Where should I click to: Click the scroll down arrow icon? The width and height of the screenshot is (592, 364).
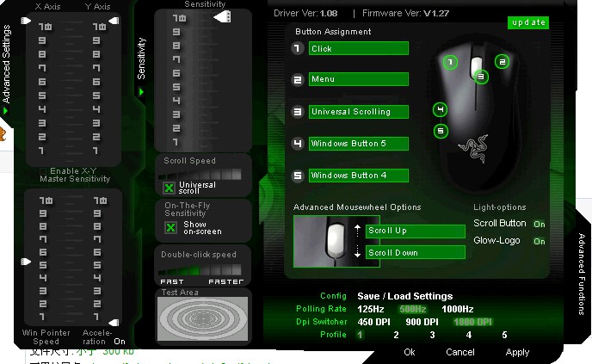click(x=357, y=253)
